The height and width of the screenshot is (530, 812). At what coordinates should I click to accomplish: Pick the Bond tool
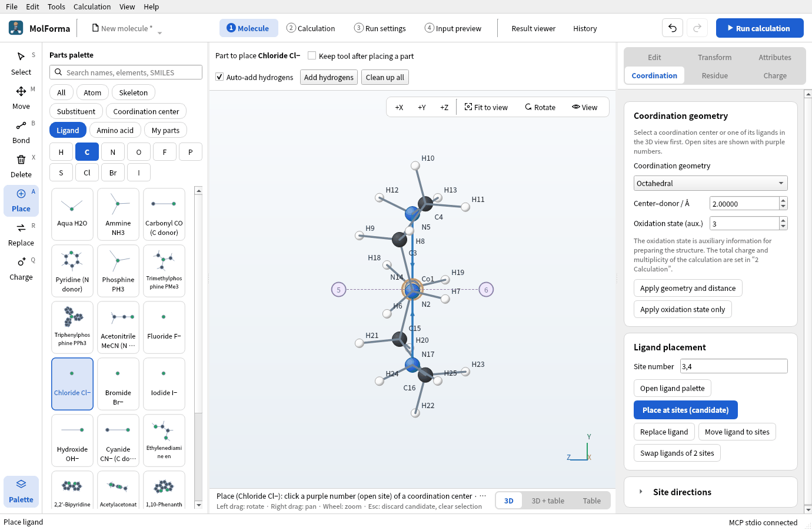click(21, 132)
